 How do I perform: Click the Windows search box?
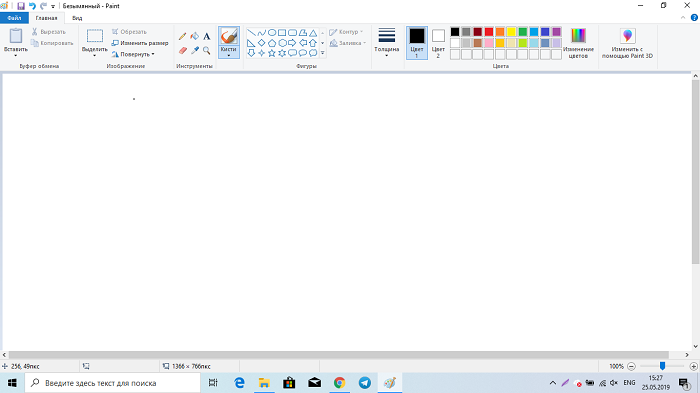point(112,383)
